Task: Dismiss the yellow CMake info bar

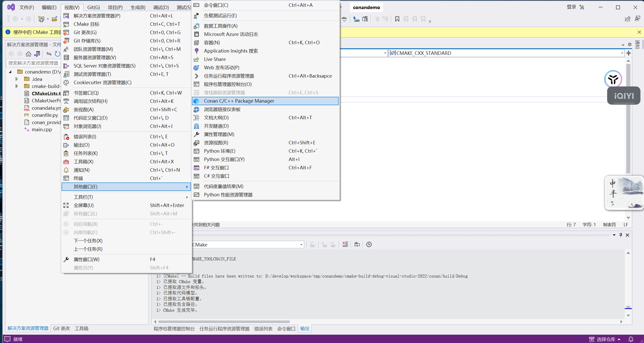Action: pyautogui.click(x=639, y=32)
